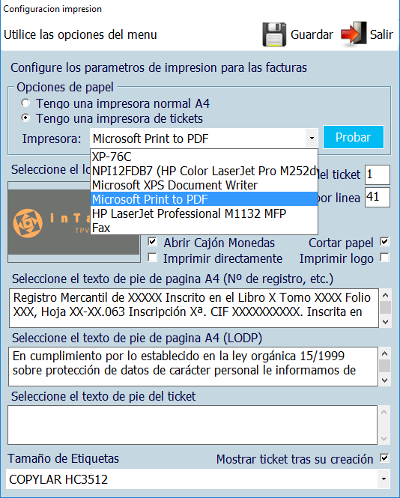Viewport: 400px width, 498px height.
Task: Select HP LaserJet Professional M1132 MFP
Action: 204,214
